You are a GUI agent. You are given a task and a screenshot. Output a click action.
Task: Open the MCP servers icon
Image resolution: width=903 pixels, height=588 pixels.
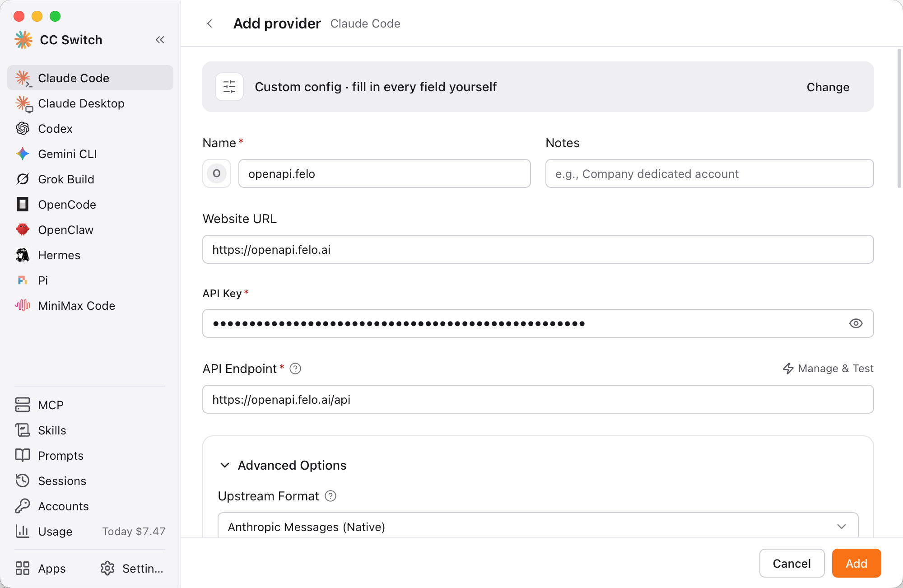(23, 405)
